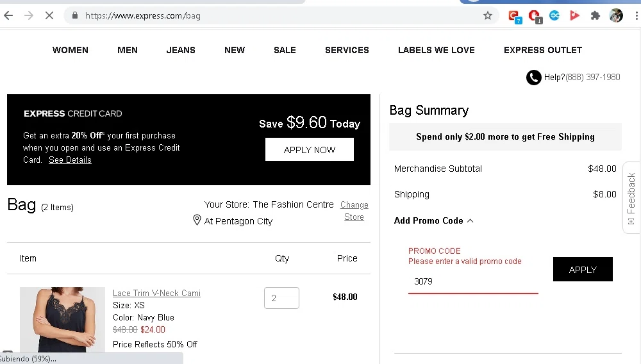
Task: Bookmark this page with the star icon
Action: (x=488, y=16)
